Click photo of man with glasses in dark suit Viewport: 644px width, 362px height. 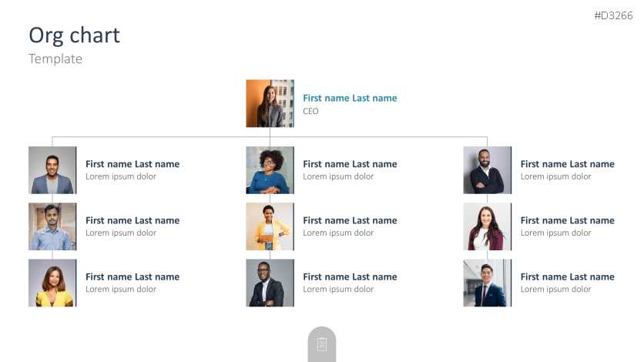pyautogui.click(x=270, y=283)
